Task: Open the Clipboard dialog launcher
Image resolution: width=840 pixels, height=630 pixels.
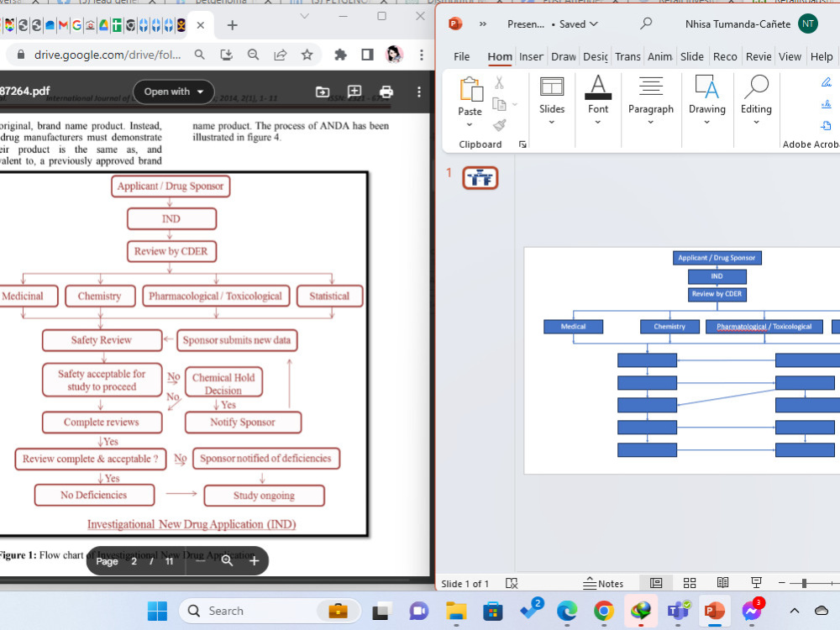Action: point(522,144)
